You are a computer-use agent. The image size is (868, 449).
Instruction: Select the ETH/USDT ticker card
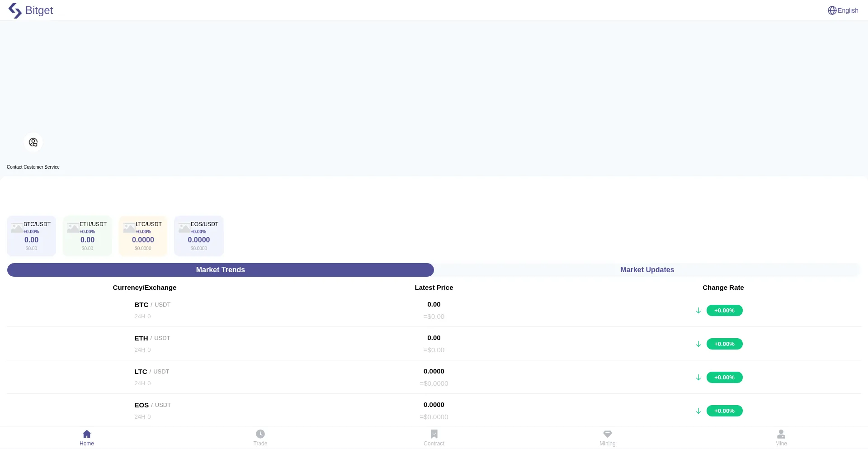(x=87, y=236)
